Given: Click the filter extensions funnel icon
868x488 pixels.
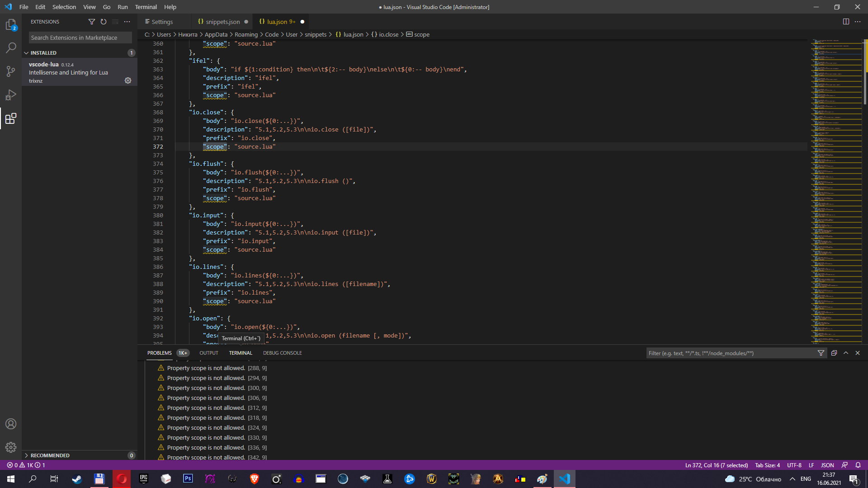Looking at the screenshot, I should coord(92,22).
